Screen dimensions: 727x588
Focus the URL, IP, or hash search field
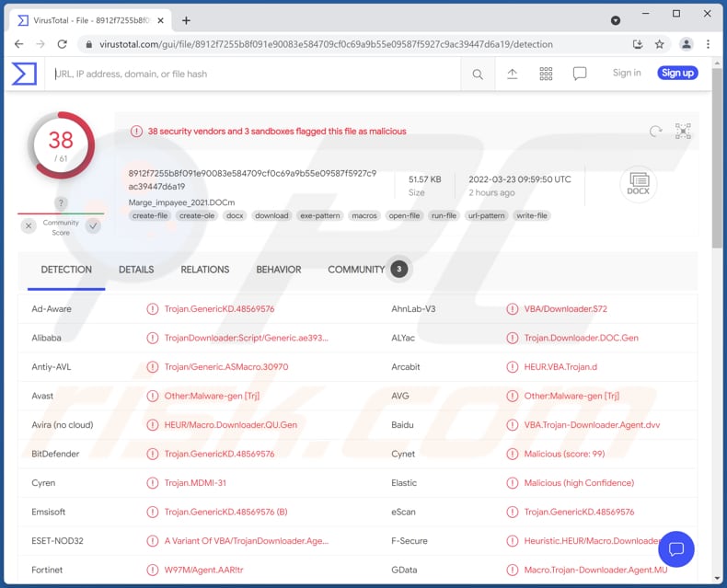click(253, 74)
